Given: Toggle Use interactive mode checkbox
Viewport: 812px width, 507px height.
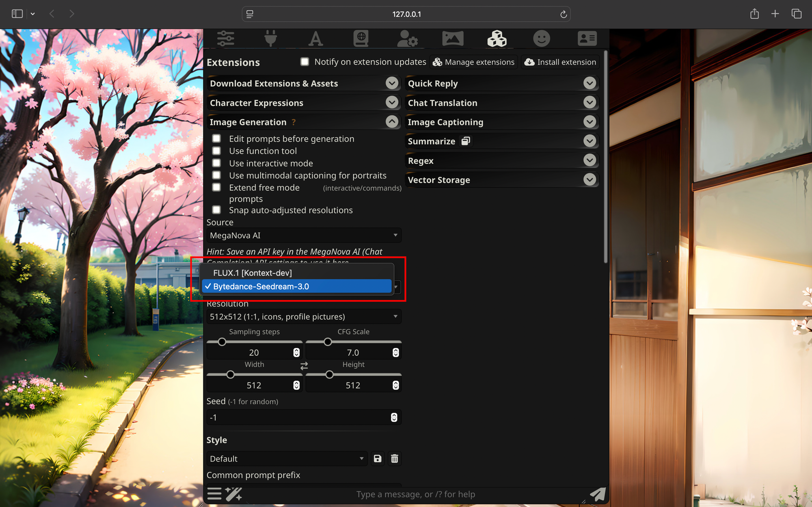Looking at the screenshot, I should (x=217, y=163).
